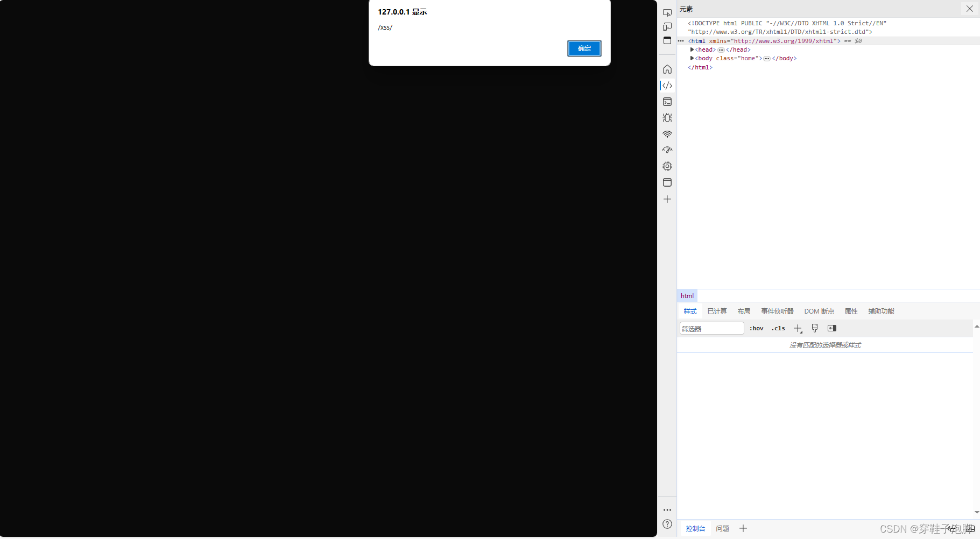Select the Elements code-brackets icon
980x539 pixels.
[x=667, y=86]
